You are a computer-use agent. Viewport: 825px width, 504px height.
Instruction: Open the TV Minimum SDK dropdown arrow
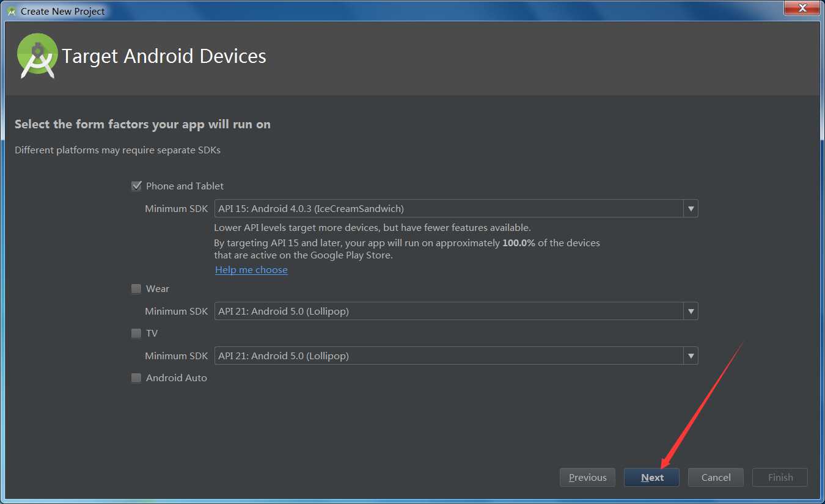691,356
